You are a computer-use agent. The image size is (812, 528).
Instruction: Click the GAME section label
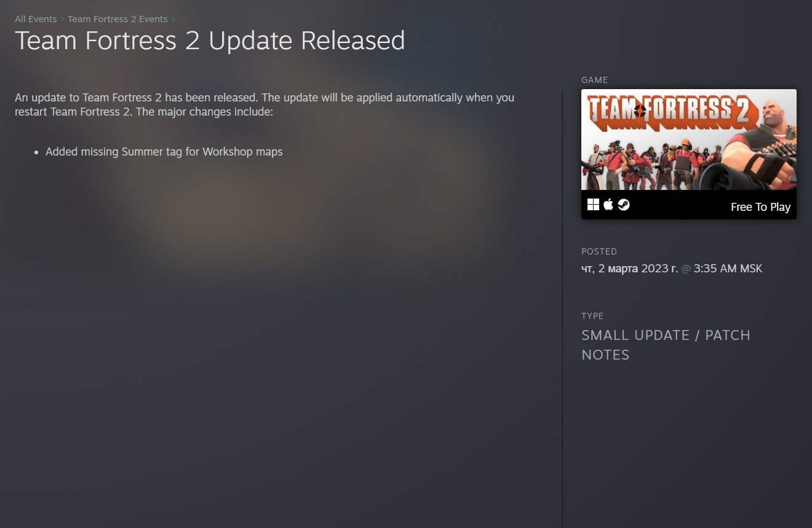[594, 80]
